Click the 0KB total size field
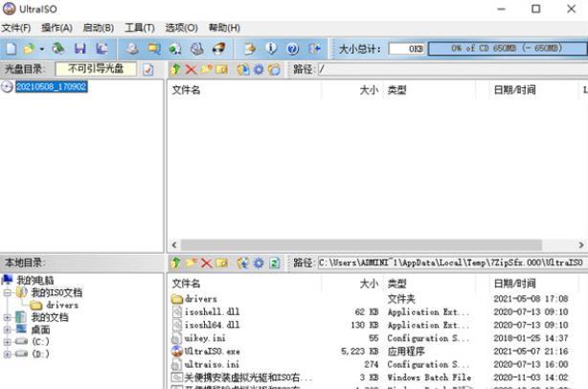588x389 pixels. [x=407, y=49]
